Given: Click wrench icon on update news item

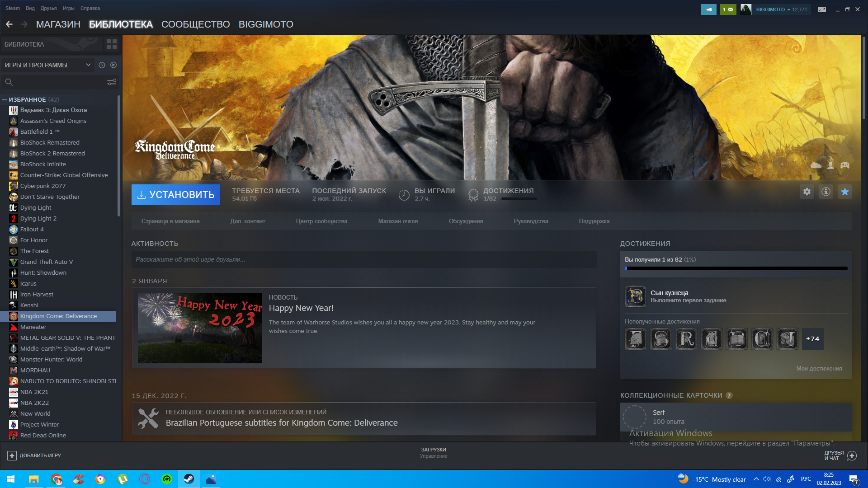Looking at the screenshot, I should pyautogui.click(x=148, y=418).
